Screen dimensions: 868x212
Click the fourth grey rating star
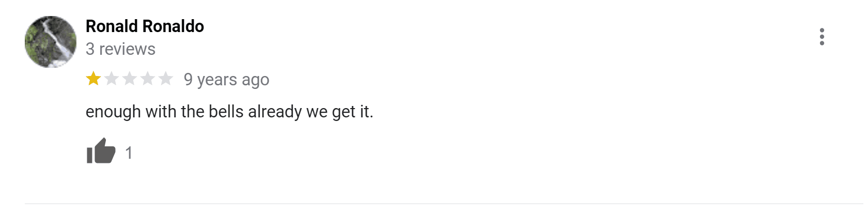(x=148, y=79)
